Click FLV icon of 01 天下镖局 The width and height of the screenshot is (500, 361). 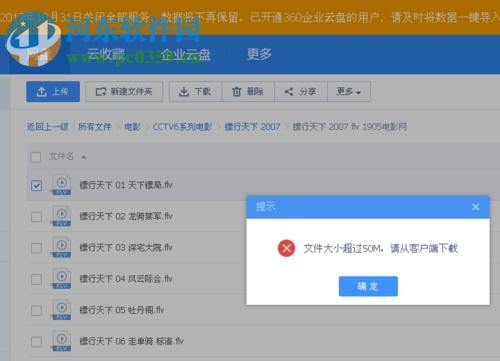(x=61, y=185)
